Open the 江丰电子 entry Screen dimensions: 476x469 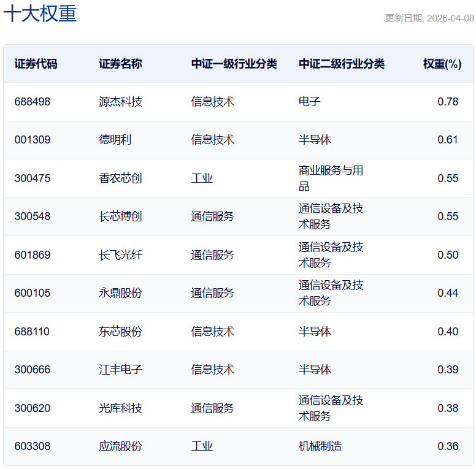click(120, 370)
